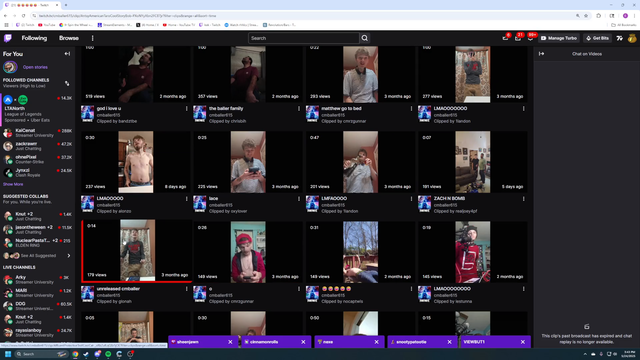Viewport: 640px width, 360px height.
Task: Open options menu for 'the baller family' clip
Action: point(299,109)
